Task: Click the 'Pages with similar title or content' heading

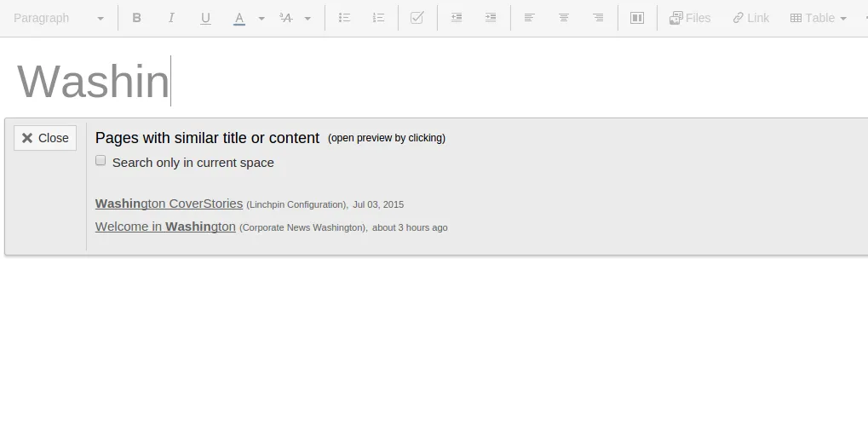Action: point(207,138)
